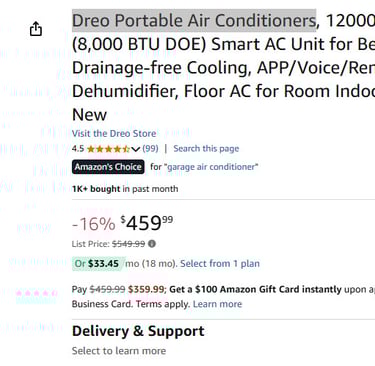
Task: Click the 1K+ bought in past month text
Action: pyautogui.click(x=125, y=189)
